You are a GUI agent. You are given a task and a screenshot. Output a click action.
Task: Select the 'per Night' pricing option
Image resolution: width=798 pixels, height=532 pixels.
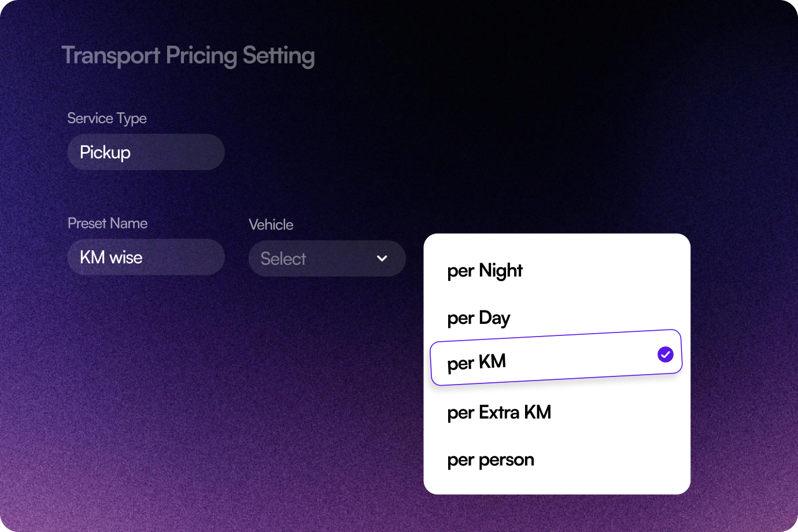click(485, 270)
